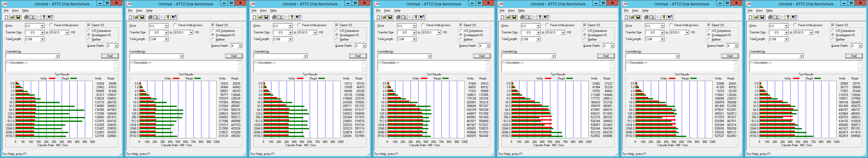Click Start in the seventh ATTO window
This screenshot has height=158, width=868.
pyautogui.click(x=854, y=56)
